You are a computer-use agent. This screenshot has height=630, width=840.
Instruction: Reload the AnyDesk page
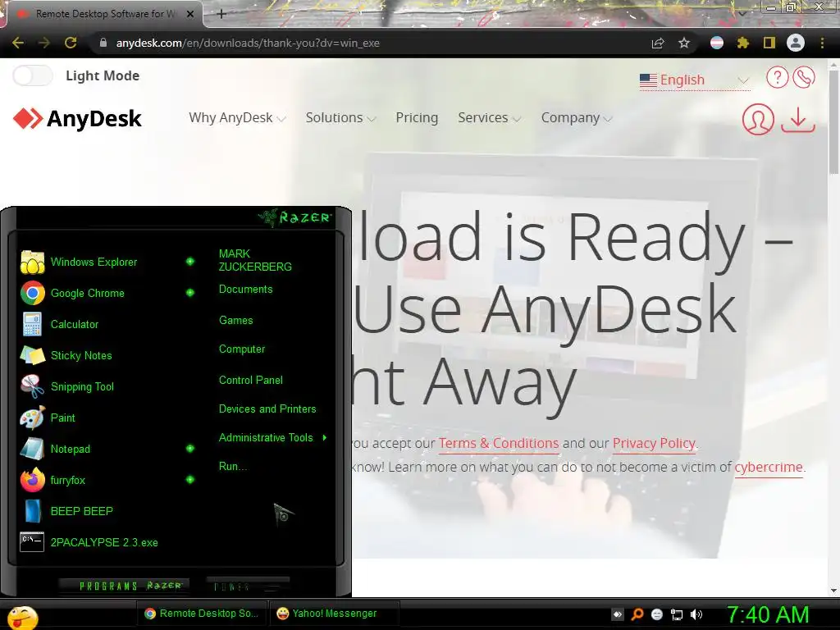coord(71,43)
